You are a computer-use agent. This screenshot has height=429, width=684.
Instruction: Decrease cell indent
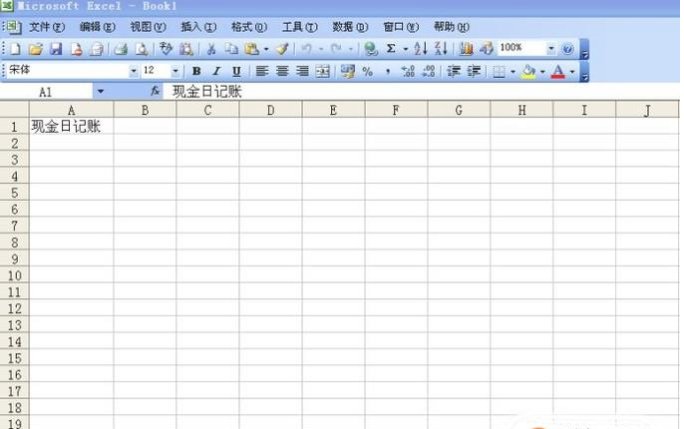click(x=454, y=71)
